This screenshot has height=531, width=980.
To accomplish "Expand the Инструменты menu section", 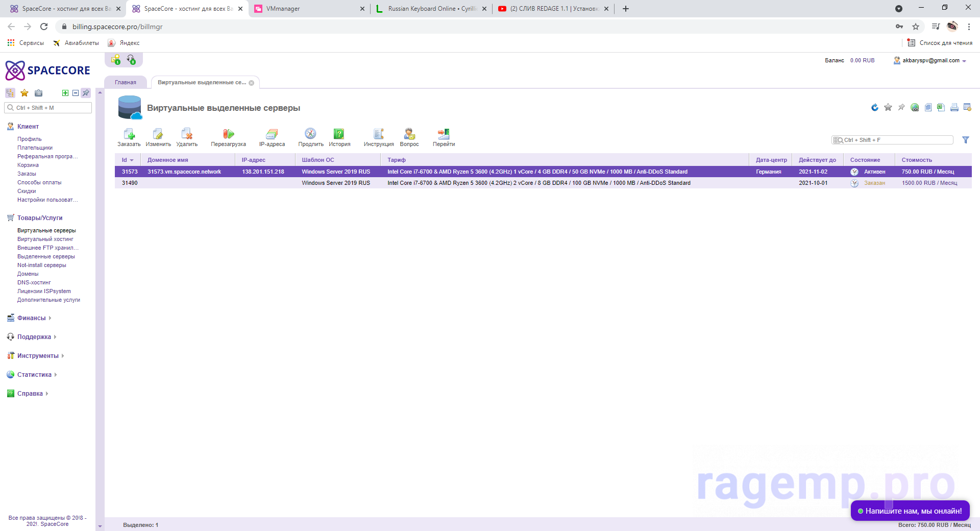I will [x=38, y=356].
